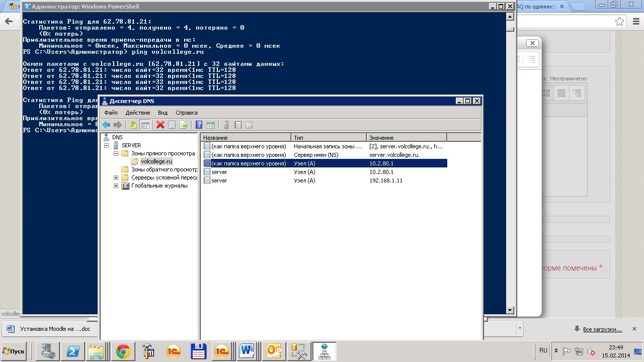Sort records by the Тип column header
Viewport: 644px width, 362px height.
(x=328, y=137)
